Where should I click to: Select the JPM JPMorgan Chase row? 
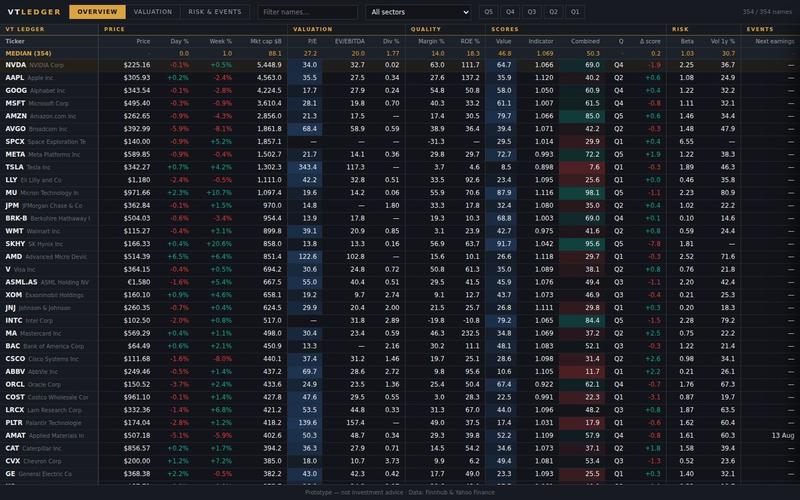coord(400,206)
